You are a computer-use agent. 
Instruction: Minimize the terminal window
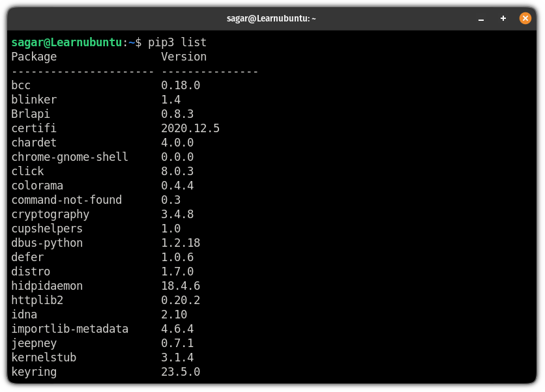(480, 19)
